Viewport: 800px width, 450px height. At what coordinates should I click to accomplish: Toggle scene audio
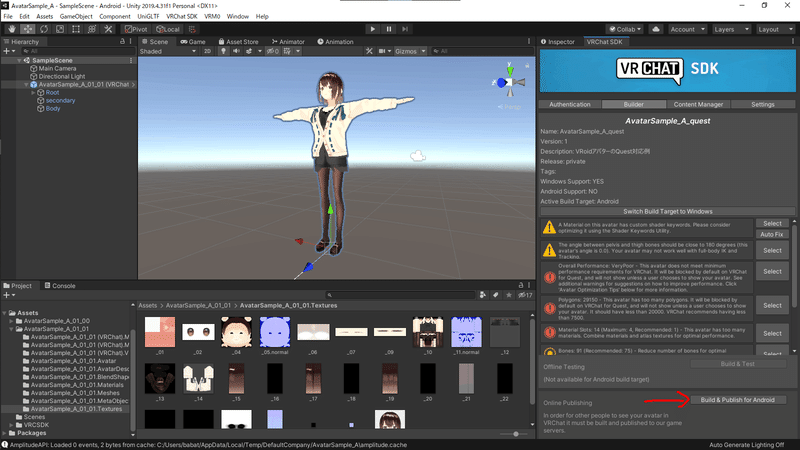(236, 51)
